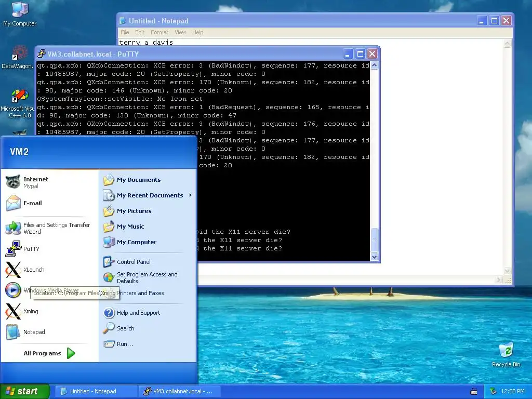The image size is (532, 399).
Task: Click in the Notepad text area
Action: (x=441, y=156)
